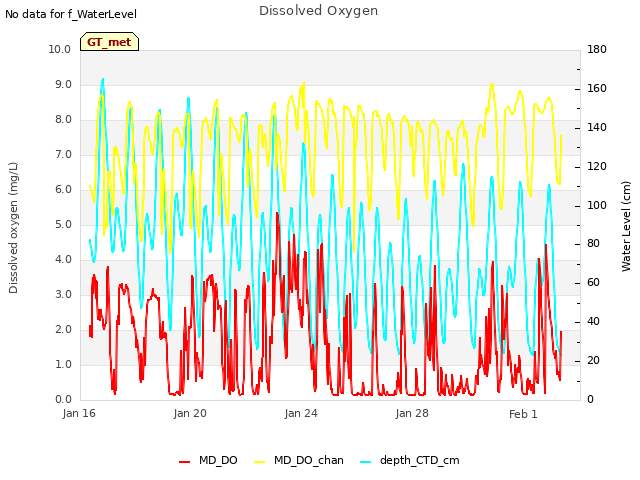This screenshot has width=640, height=480.
Task: Click the Jan 20 x-axis tick label
Action: click(190, 413)
